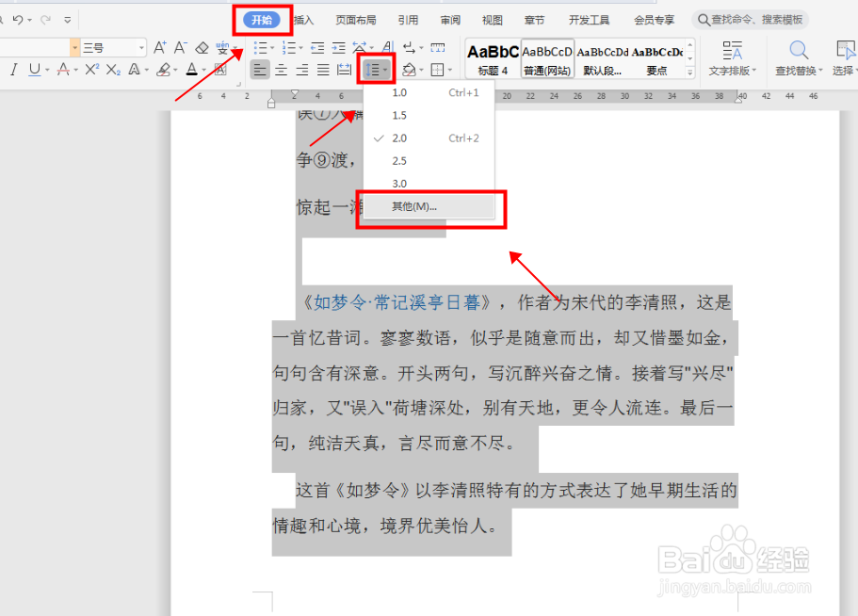858x616 pixels.
Task: Select line spacing value 1.5
Action: point(398,114)
